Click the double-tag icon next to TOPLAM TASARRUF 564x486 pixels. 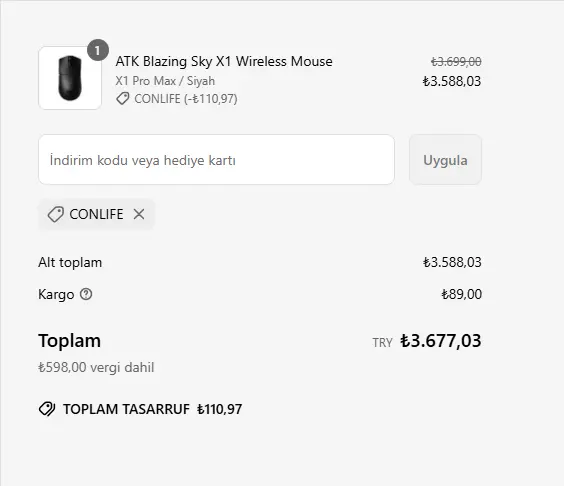(x=47, y=409)
